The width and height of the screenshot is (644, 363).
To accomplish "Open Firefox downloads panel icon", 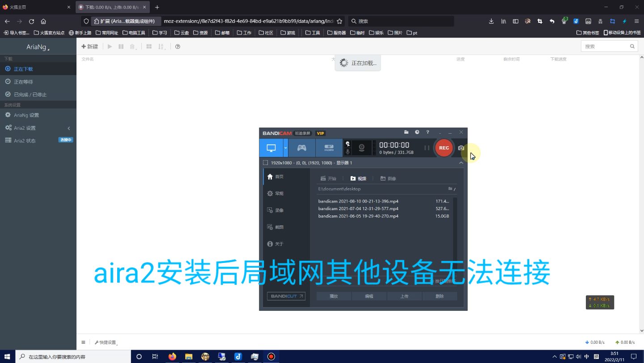I will tap(491, 21).
